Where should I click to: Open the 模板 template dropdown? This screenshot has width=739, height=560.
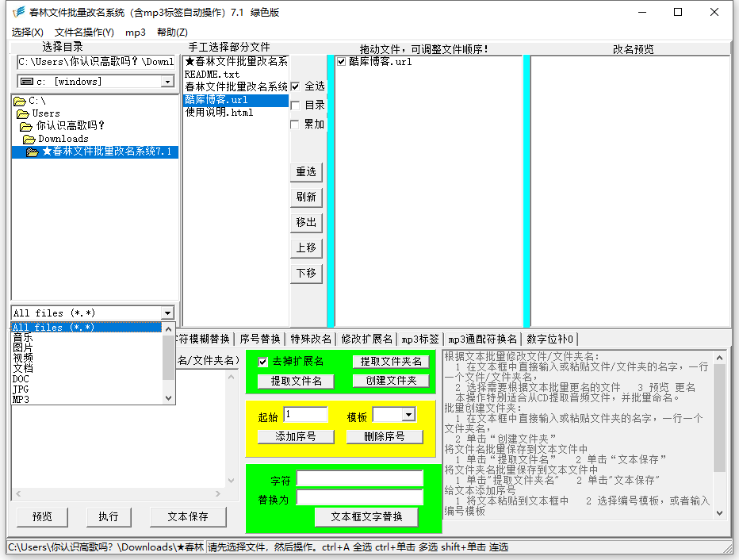(410, 413)
